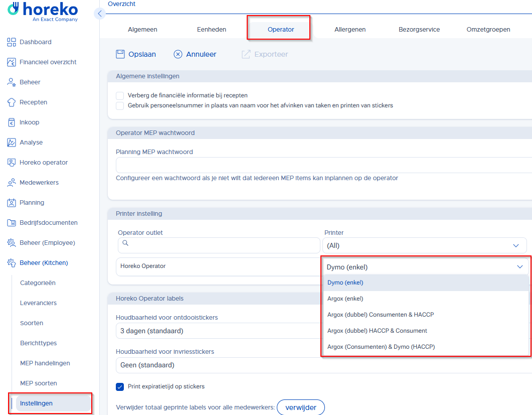The height and width of the screenshot is (415, 532).
Task: Click the Annuleer cancel circle icon
Action: (x=178, y=54)
